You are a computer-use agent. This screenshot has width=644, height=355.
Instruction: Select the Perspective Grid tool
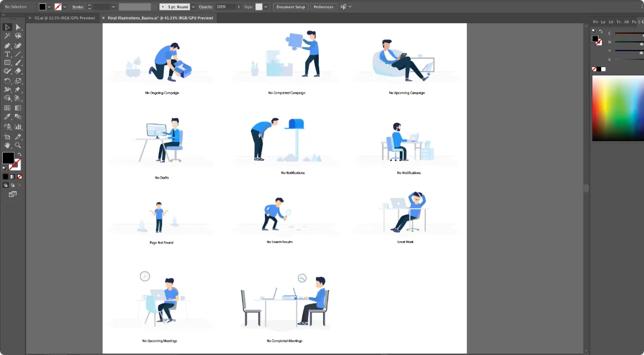tap(18, 98)
